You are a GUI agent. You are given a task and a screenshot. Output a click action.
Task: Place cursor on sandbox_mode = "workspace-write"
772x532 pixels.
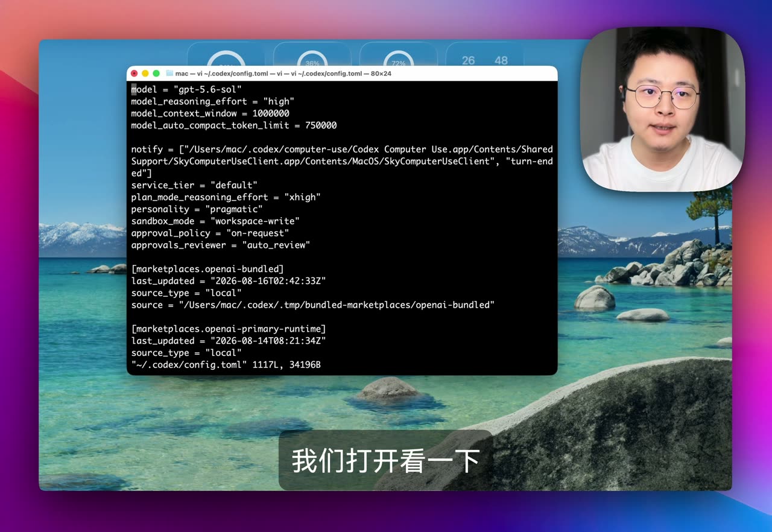tap(215, 221)
